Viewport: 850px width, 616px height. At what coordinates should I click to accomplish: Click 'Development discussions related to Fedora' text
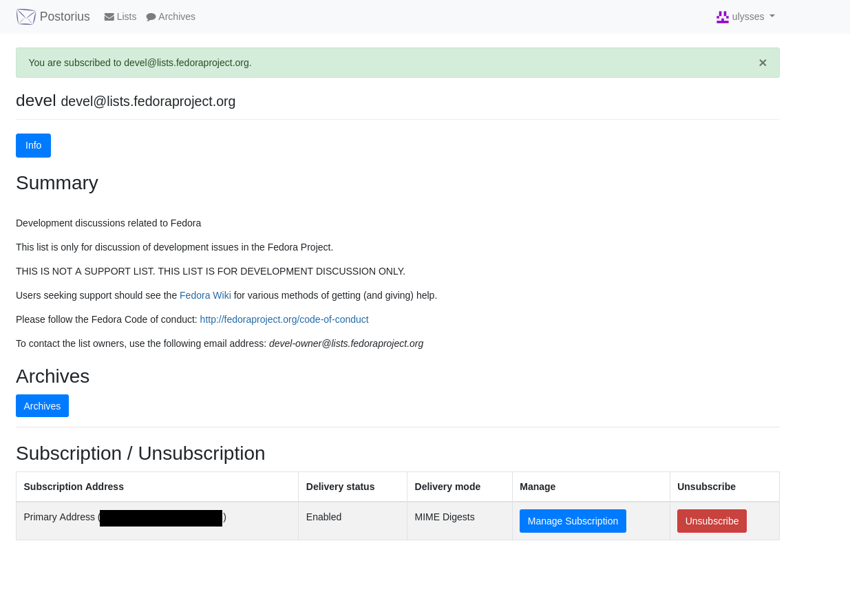pos(108,223)
